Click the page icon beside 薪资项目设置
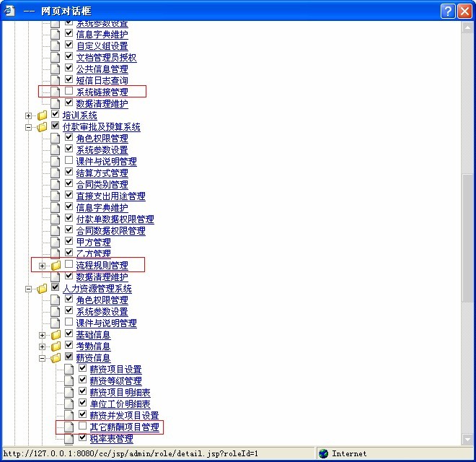This screenshot has width=476, height=462. [69, 369]
